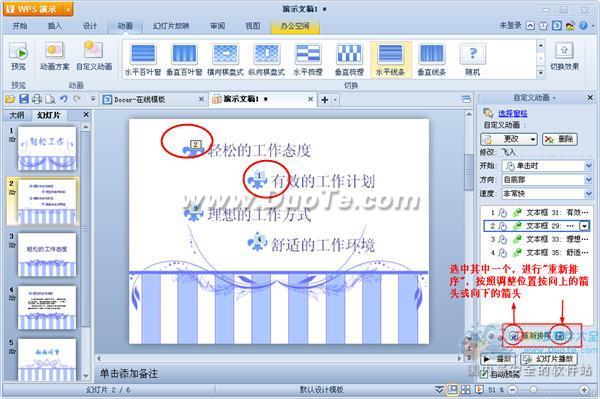
Task: Click the open folder icon in quick toolbar
Action: (10, 99)
